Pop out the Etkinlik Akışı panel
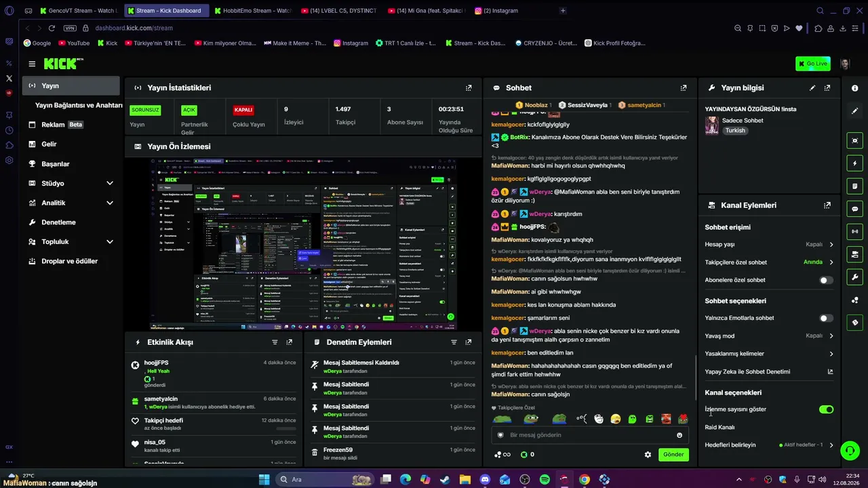The height and width of the screenshot is (488, 868). [x=290, y=342]
